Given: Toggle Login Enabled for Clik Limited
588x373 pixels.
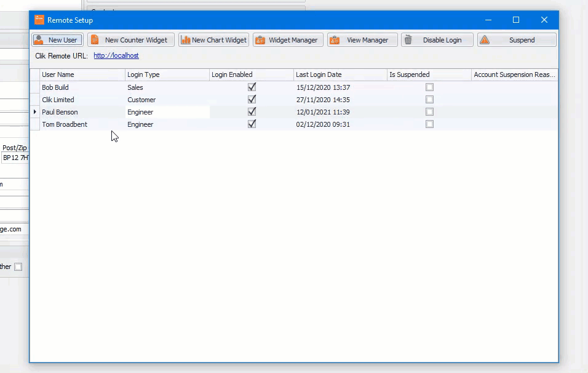Looking at the screenshot, I should coord(252,100).
